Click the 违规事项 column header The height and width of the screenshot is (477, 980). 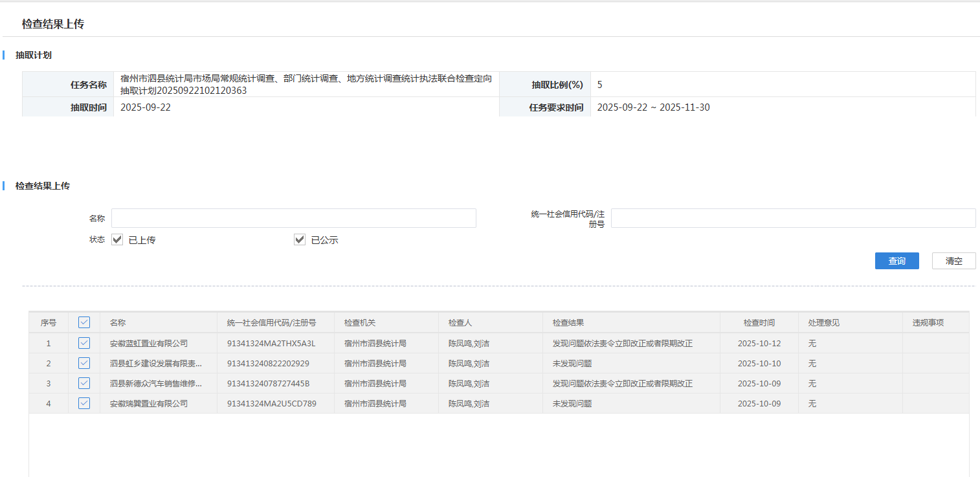[928, 322]
